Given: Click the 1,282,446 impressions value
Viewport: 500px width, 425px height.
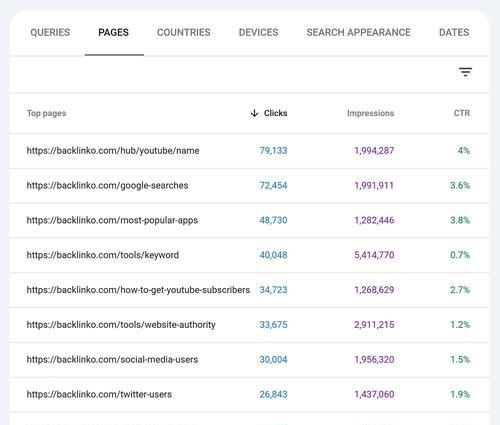Looking at the screenshot, I should (374, 220).
